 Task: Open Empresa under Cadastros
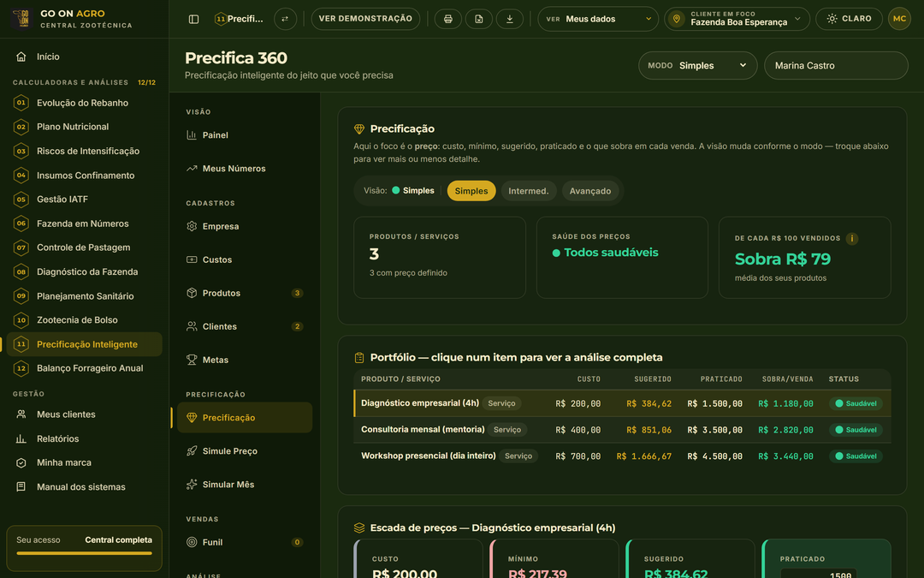coord(245,226)
